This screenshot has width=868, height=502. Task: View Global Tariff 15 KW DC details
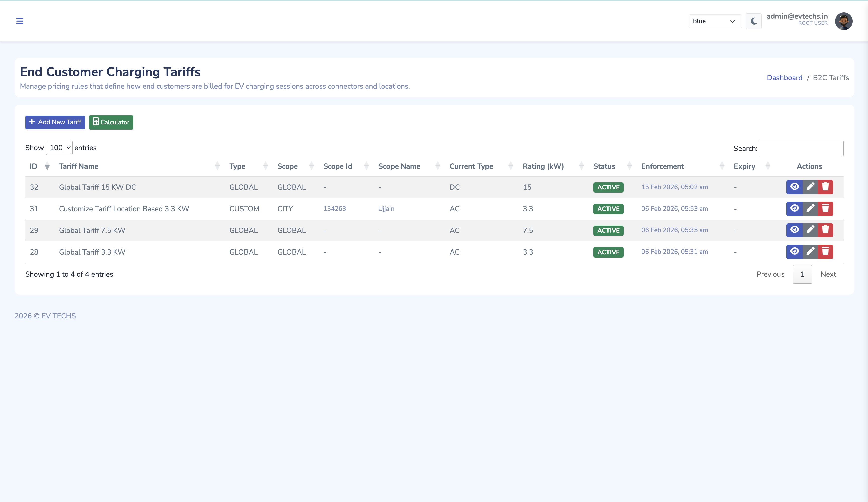tap(794, 187)
